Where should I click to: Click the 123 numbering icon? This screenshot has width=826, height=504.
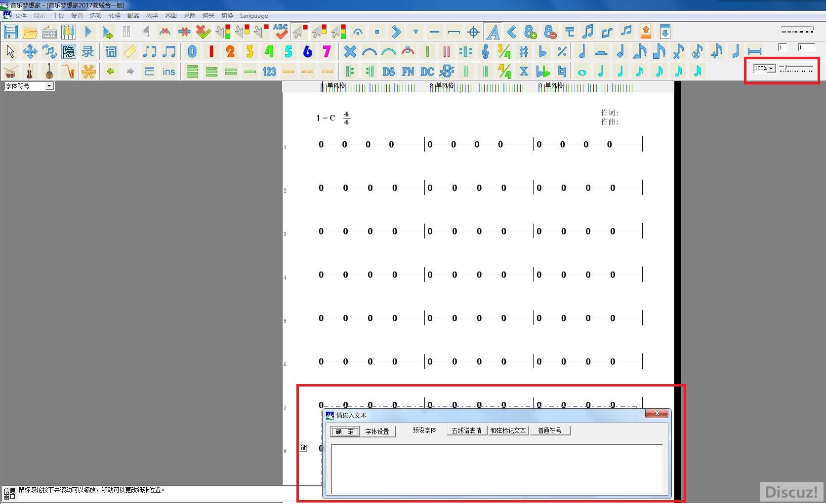pos(269,72)
